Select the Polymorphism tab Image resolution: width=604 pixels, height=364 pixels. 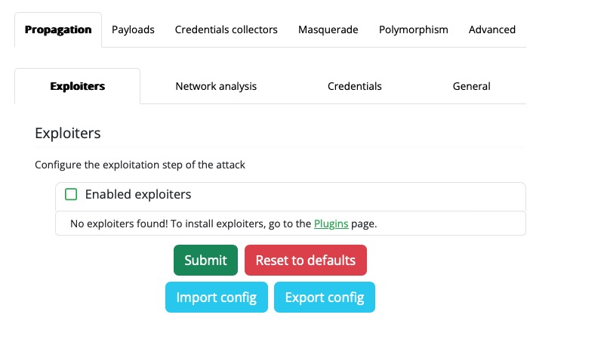(x=413, y=29)
